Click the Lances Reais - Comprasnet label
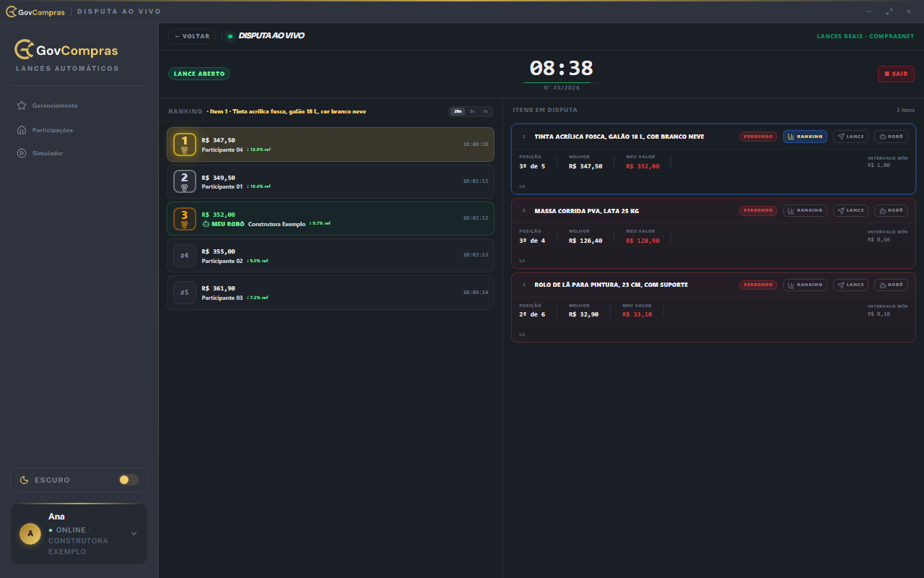The height and width of the screenshot is (578, 924). 866,36
